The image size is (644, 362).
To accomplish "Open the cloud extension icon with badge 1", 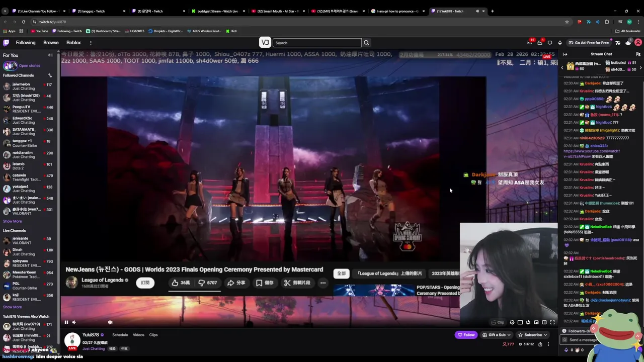I will 628,43.
